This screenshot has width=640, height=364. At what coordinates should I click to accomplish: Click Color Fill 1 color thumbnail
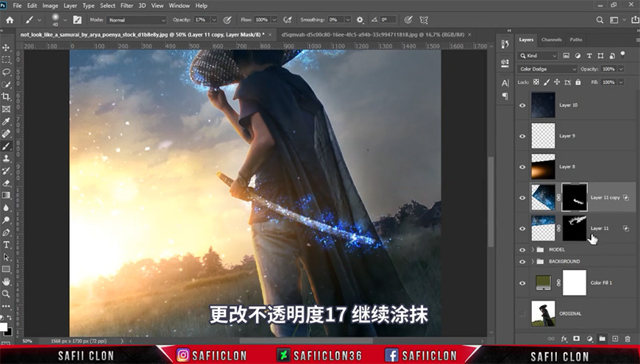(544, 283)
